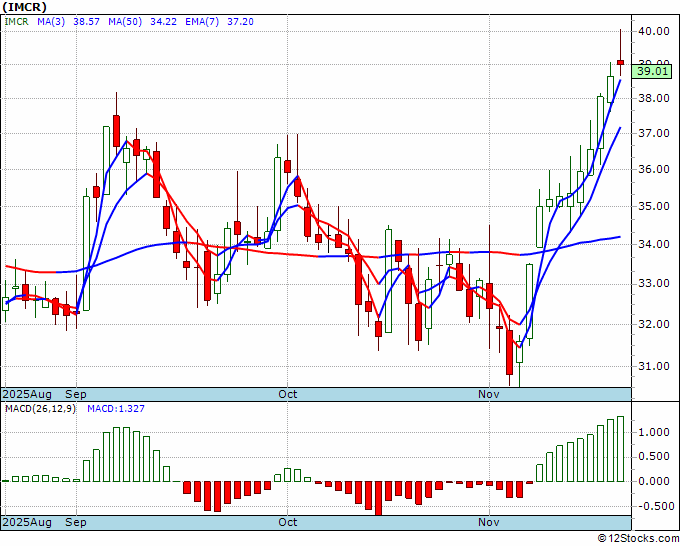
Task: Click the Nov label on MACD axis
Action: [x=489, y=522]
